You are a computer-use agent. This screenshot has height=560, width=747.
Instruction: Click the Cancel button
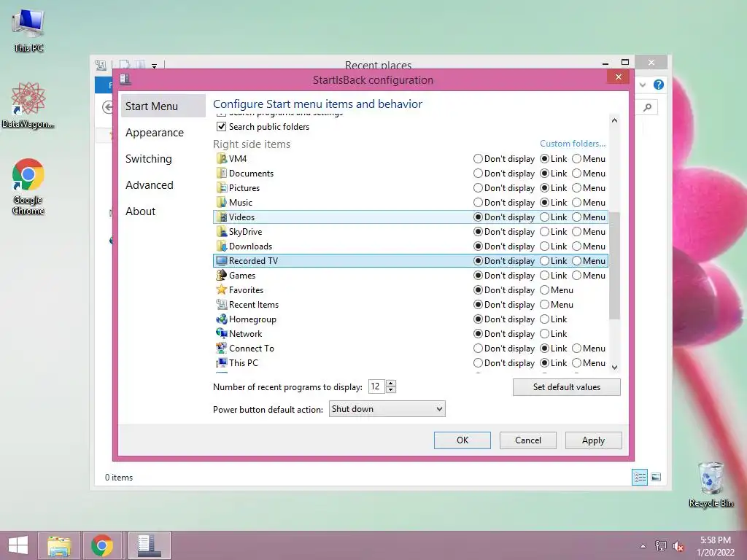528,440
